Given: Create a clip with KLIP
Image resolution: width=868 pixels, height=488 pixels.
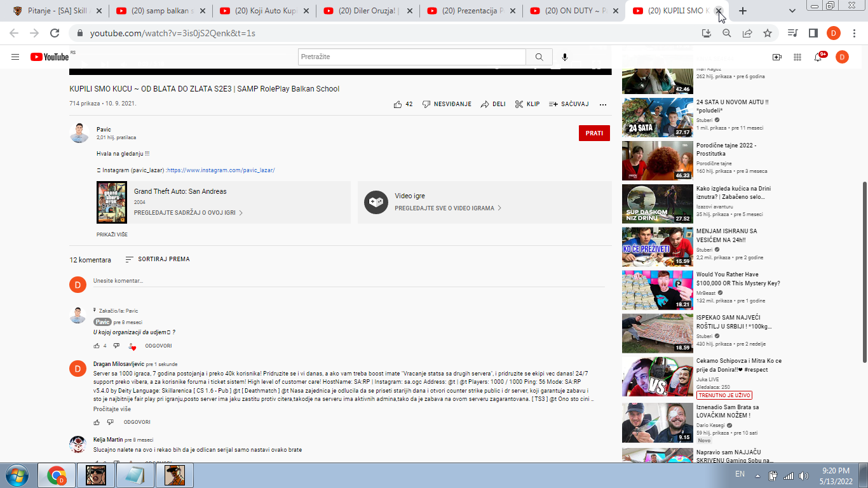Looking at the screenshot, I should click(x=527, y=104).
